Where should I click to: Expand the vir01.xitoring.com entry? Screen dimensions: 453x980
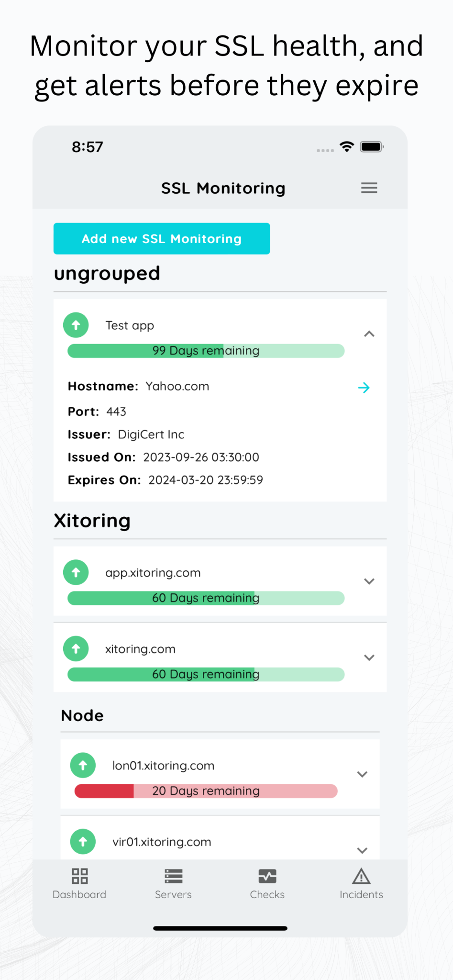(362, 850)
